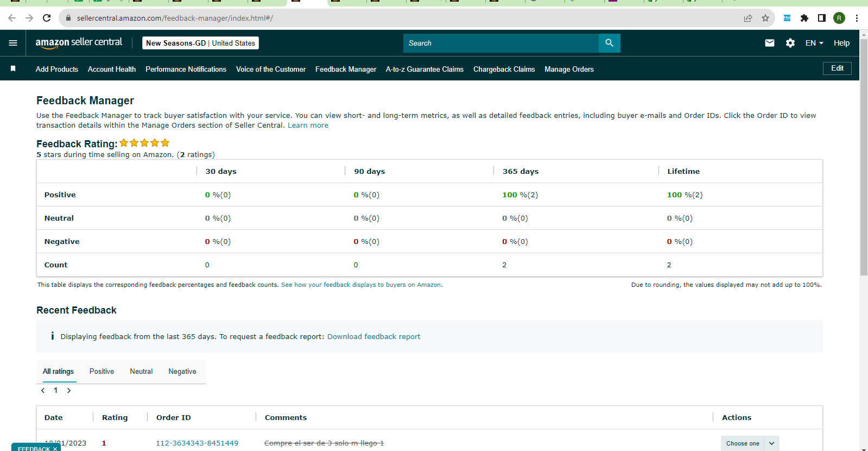The image size is (868, 451).
Task: Click the 90 days column header
Action: pyautogui.click(x=370, y=171)
